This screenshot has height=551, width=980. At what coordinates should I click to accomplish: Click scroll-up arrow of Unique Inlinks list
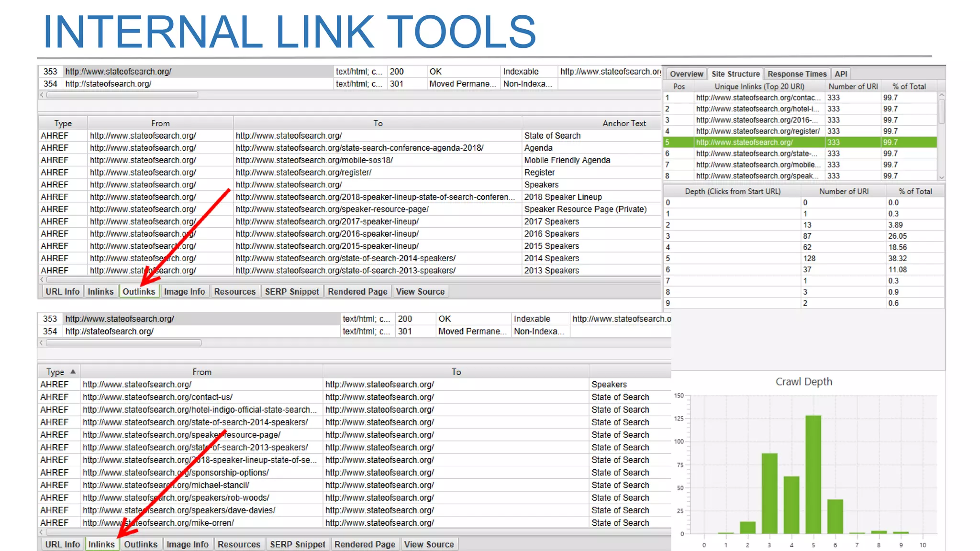(941, 96)
